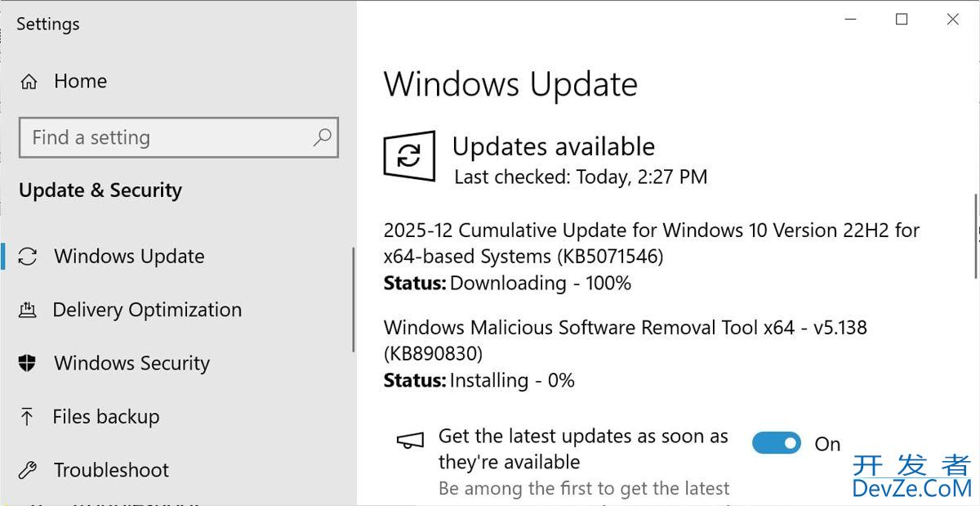Select Files backup from the sidebar list

coord(105,416)
